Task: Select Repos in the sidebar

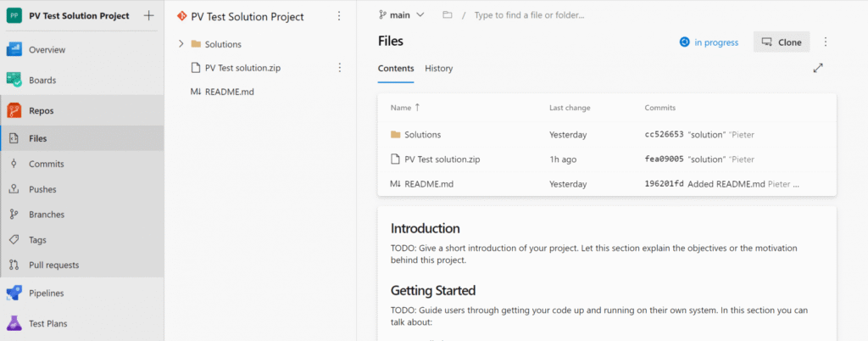Action: pyautogui.click(x=42, y=111)
